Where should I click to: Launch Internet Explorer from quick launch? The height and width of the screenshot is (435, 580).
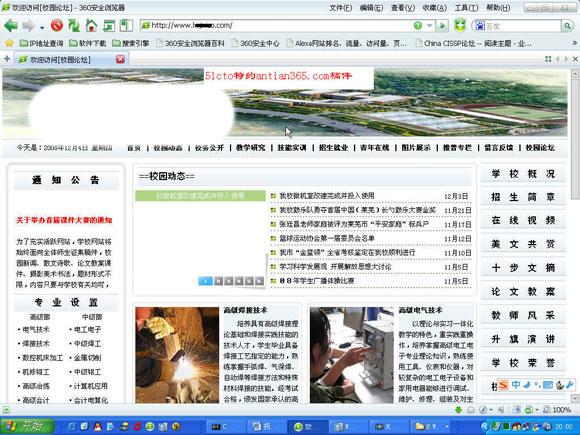click(72, 426)
